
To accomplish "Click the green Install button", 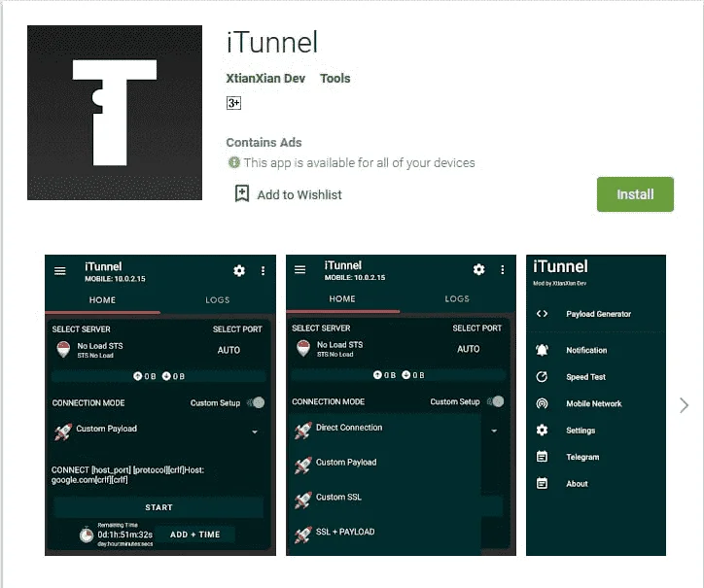I will tap(635, 194).
